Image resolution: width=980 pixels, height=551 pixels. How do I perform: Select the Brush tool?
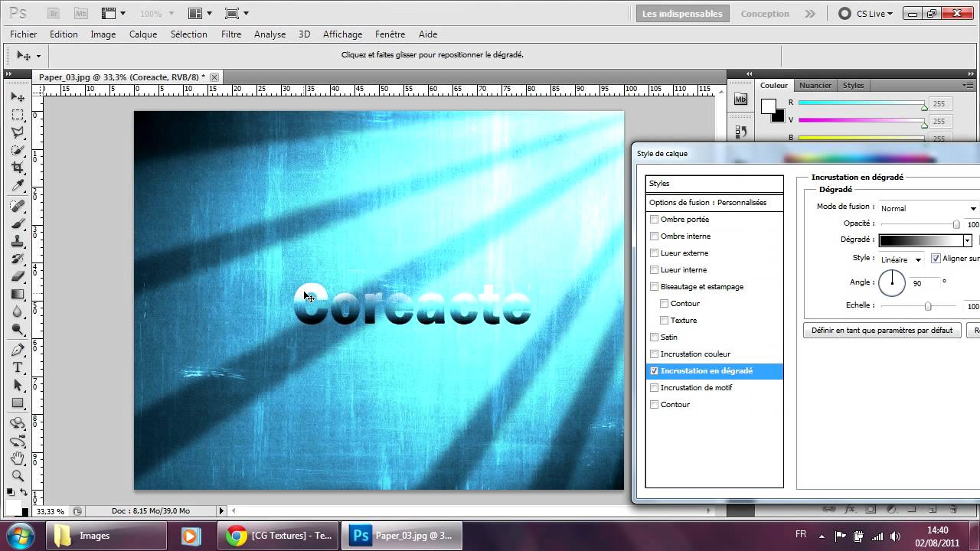point(18,223)
